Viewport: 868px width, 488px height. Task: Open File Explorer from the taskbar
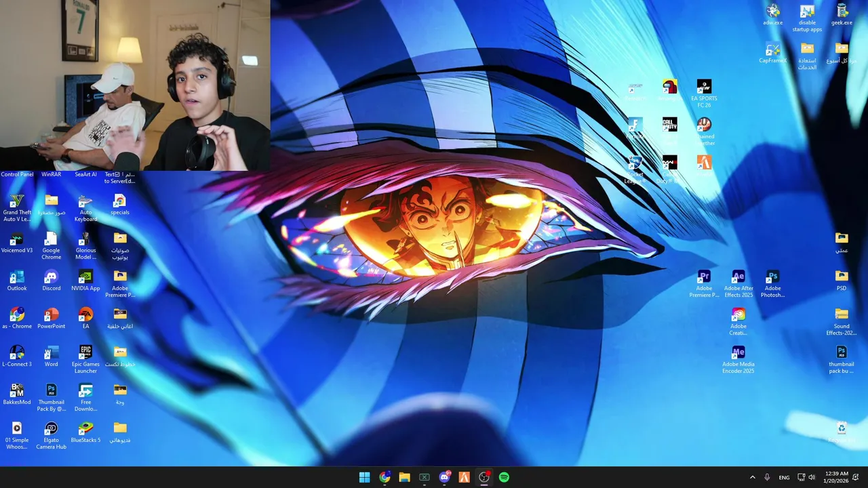404,477
